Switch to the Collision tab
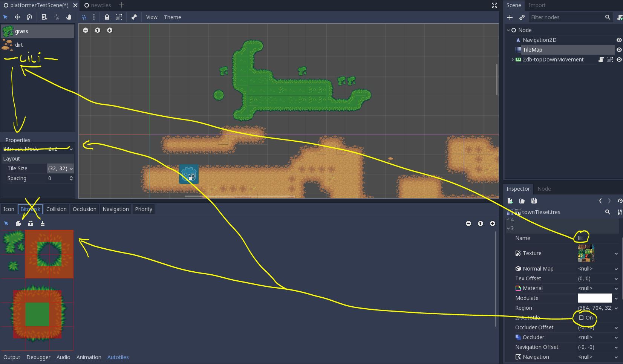Viewport: 623px width, 364px height. (56, 209)
